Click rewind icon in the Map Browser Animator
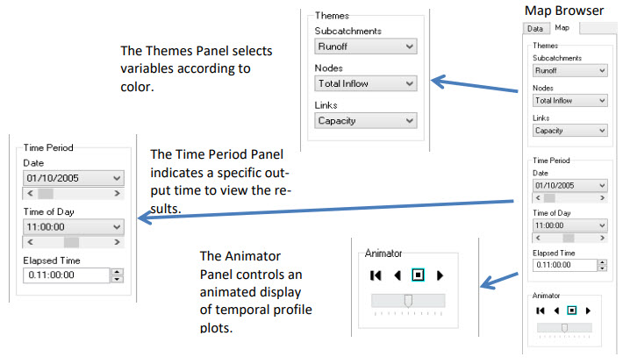Viewport: 623px width, 364px height. tap(541, 310)
